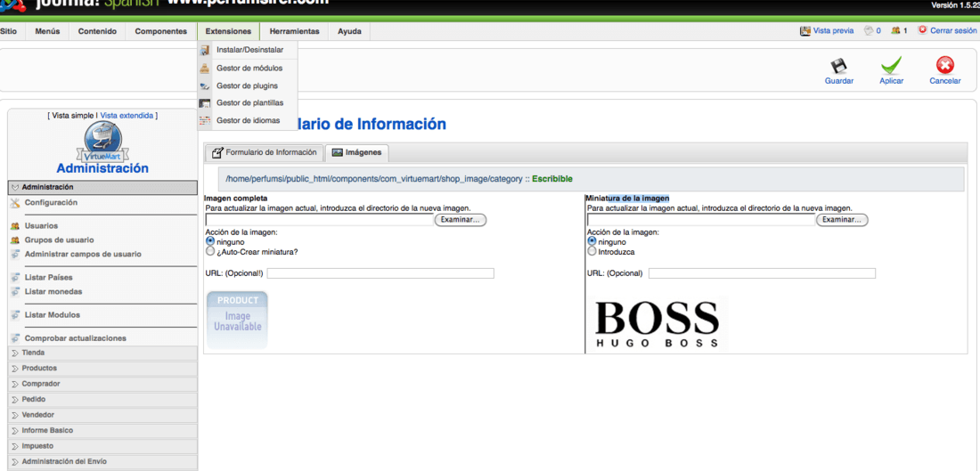Click the Gestor de plantillas icon
This screenshot has width=980, height=471.
tap(204, 103)
